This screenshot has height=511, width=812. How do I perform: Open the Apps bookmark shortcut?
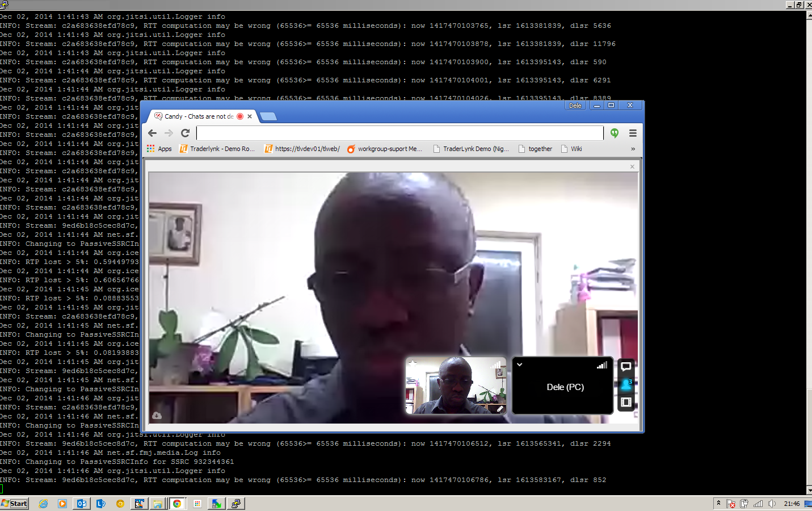[x=159, y=149]
